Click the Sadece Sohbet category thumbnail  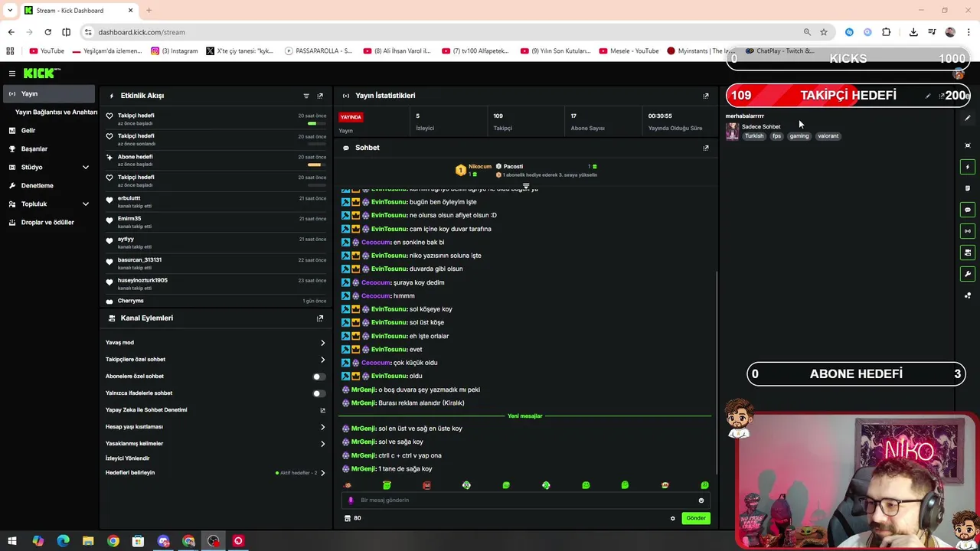pos(732,132)
